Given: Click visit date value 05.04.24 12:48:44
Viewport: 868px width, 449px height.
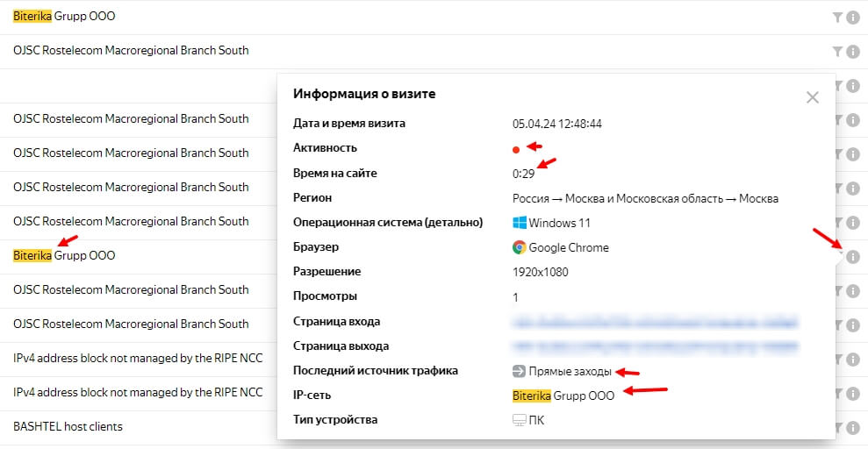Looking at the screenshot, I should tap(557, 124).
